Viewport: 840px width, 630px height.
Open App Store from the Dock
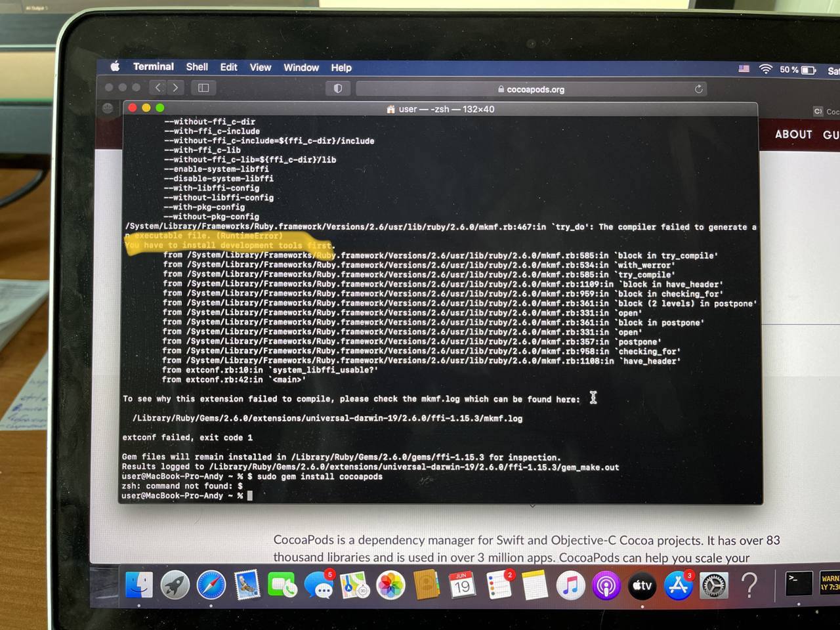pos(678,585)
